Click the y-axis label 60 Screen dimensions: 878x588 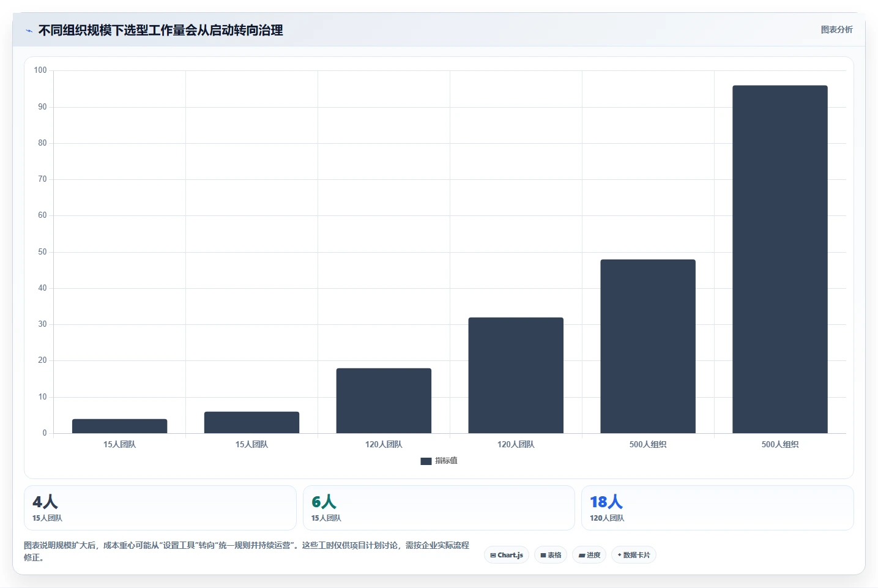[42, 215]
